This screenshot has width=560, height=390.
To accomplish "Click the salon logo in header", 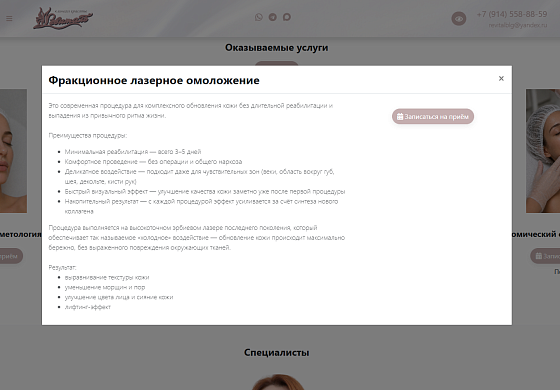I will point(63,18).
